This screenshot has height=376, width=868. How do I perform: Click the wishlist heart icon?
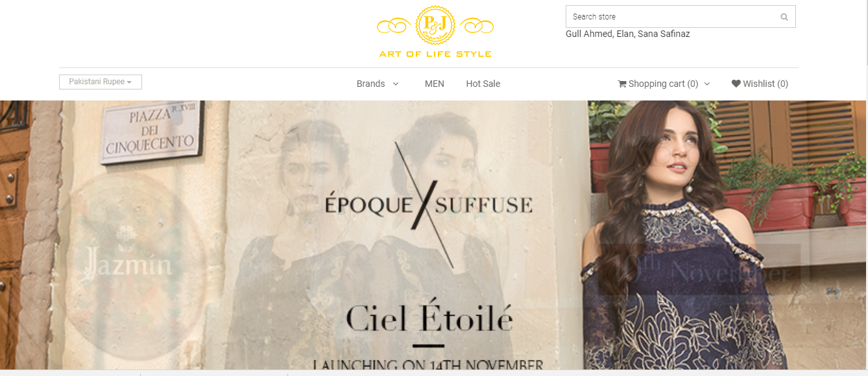736,84
